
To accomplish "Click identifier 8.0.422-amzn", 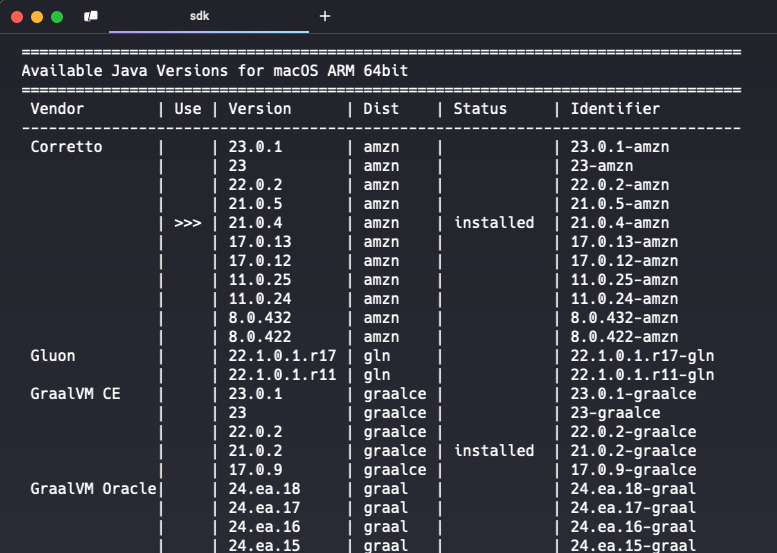I will click(x=624, y=336).
